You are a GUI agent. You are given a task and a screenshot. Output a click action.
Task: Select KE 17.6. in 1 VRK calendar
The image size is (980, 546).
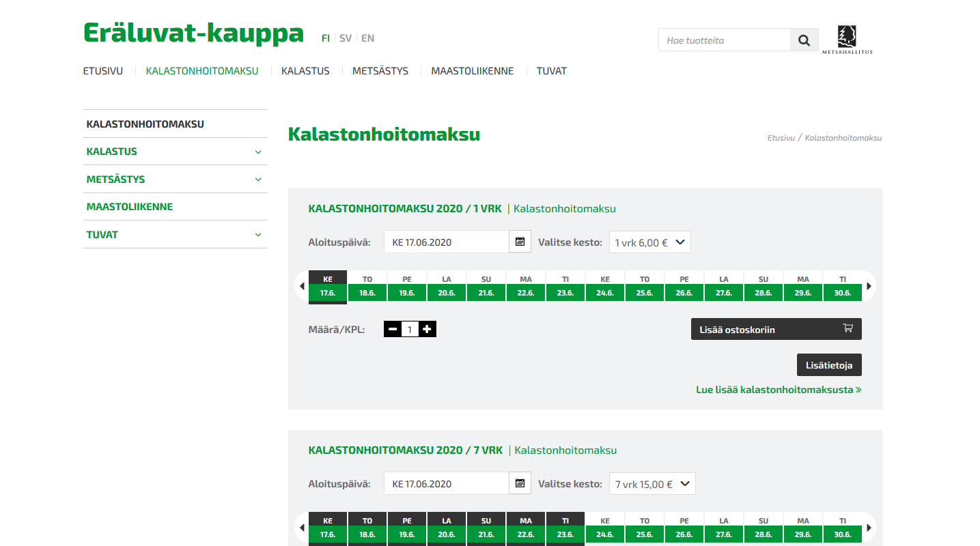tap(328, 286)
